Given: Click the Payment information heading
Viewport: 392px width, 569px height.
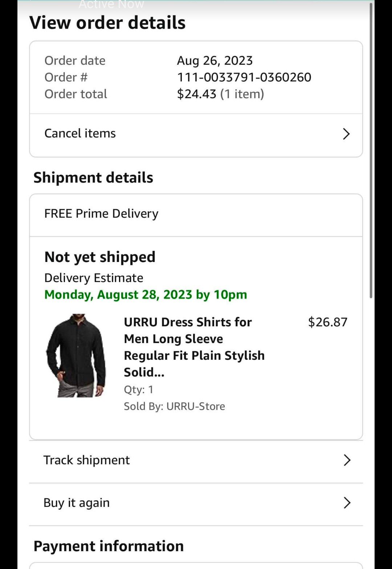Looking at the screenshot, I should [x=109, y=546].
